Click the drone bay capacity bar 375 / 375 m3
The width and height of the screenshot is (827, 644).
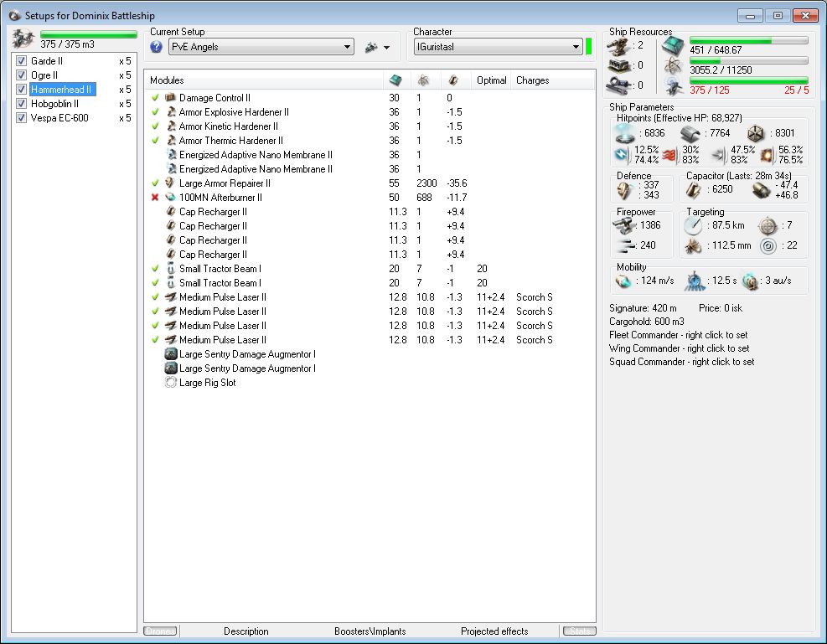click(89, 34)
